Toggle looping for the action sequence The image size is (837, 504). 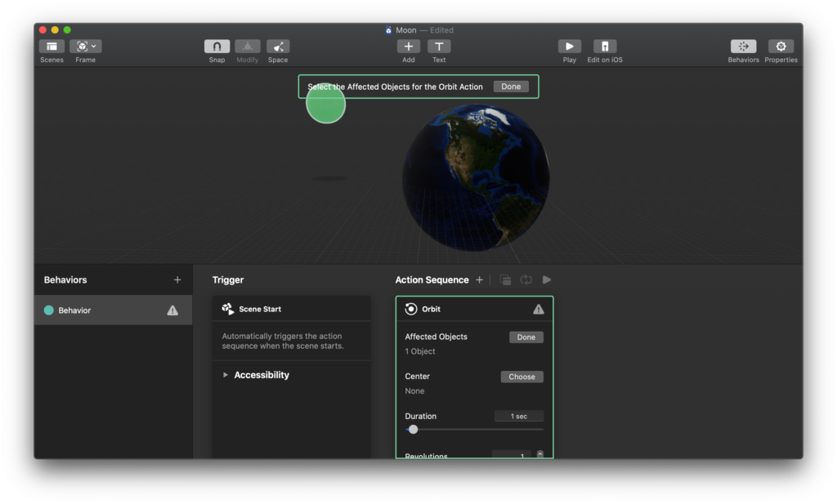tap(526, 280)
